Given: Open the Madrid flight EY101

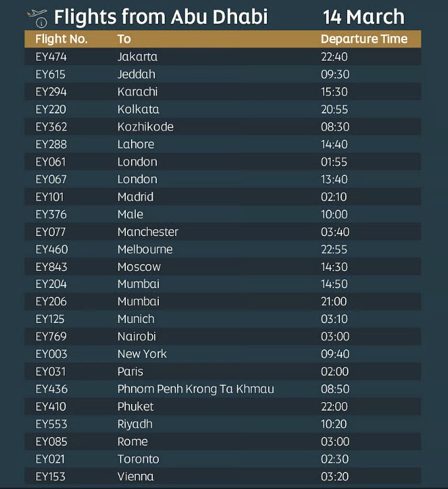Looking at the screenshot, I should point(223,197).
